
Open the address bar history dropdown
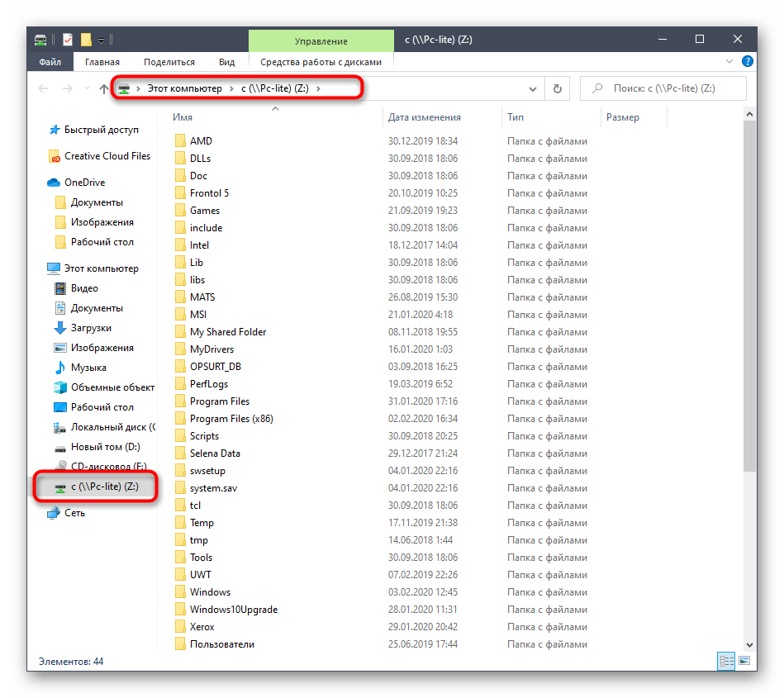pos(534,89)
